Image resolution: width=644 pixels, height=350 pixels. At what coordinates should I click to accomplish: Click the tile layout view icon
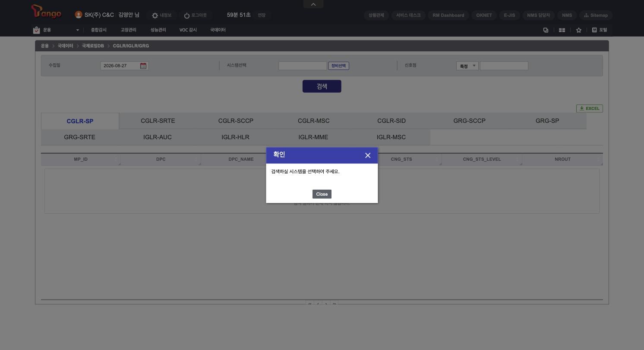coord(562,30)
